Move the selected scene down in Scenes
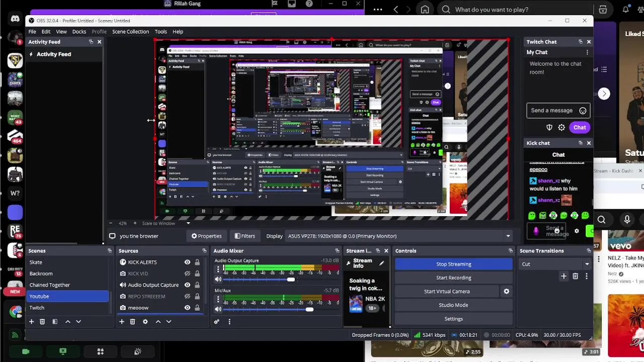The height and width of the screenshot is (362, 644). tap(78, 322)
